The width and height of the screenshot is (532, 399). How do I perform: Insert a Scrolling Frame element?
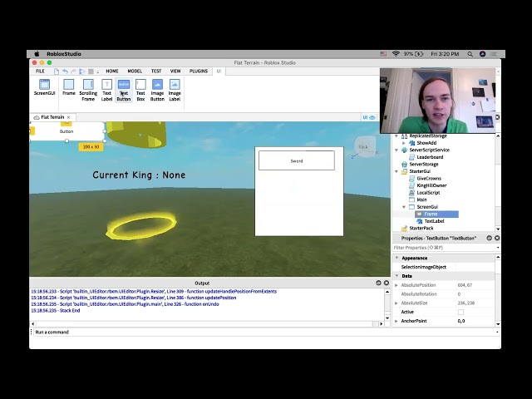(88, 90)
